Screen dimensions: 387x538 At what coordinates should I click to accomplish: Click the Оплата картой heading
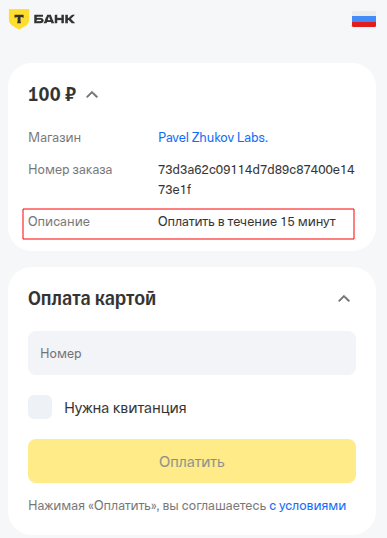[92, 299]
